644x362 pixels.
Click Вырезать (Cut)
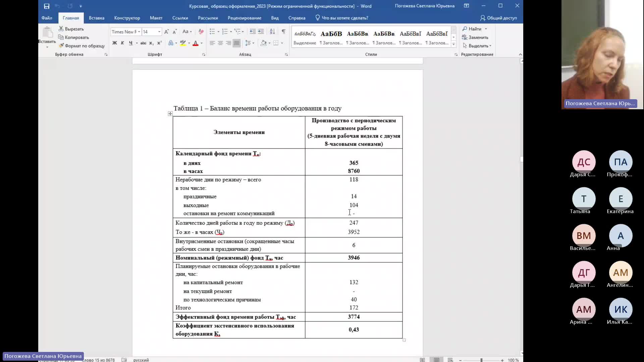71,29
